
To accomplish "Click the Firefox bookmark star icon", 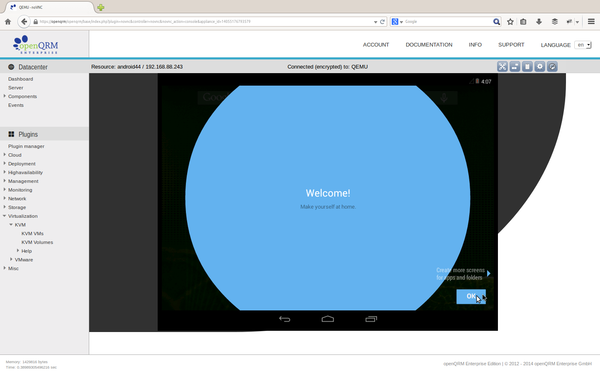I will point(510,22).
